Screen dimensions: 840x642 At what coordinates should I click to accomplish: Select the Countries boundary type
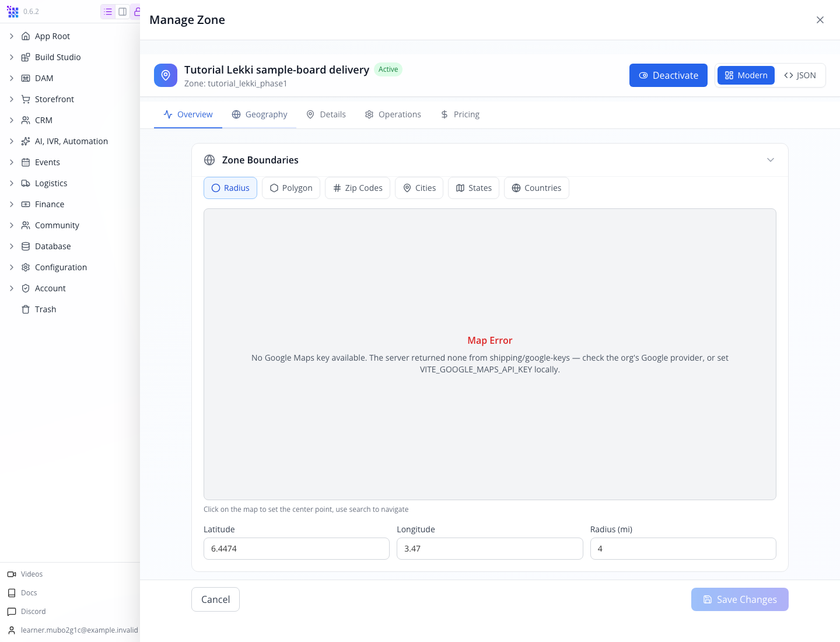click(x=537, y=188)
